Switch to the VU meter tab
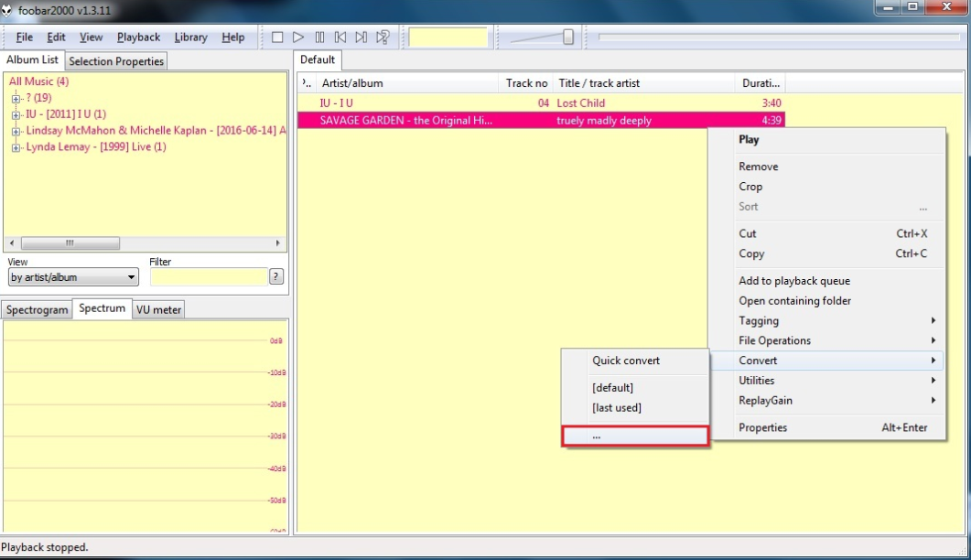The image size is (971, 560). pyautogui.click(x=159, y=310)
